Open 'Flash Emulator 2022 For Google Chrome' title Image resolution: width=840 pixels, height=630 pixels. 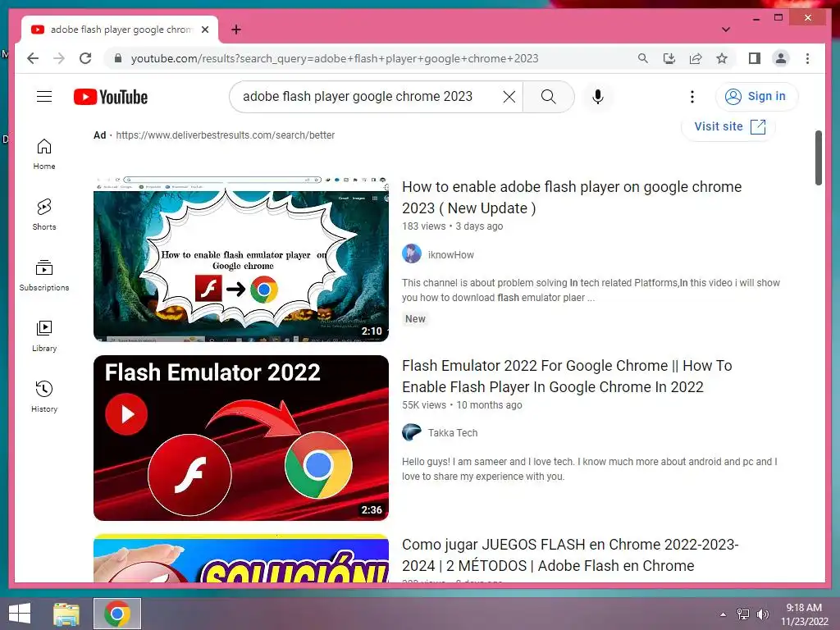pos(567,376)
